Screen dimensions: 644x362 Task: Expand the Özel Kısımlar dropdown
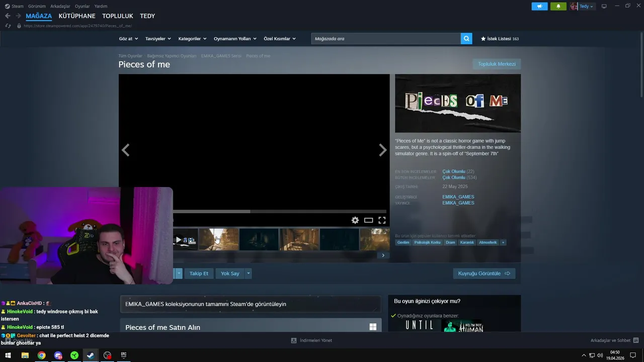point(280,39)
